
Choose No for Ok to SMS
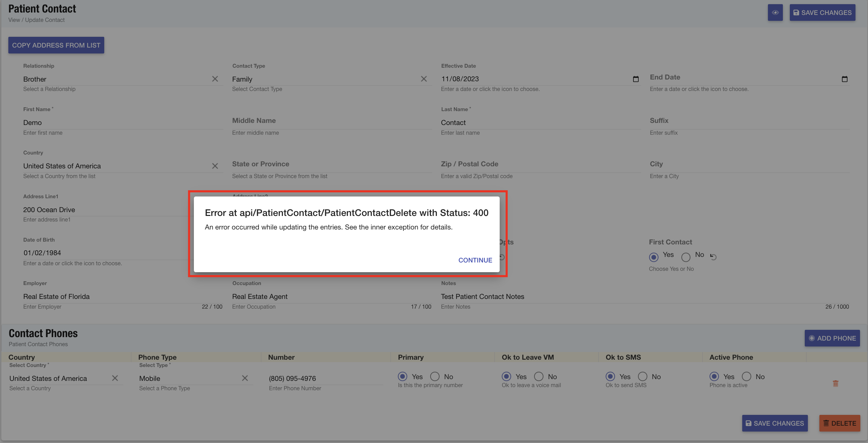pyautogui.click(x=642, y=377)
